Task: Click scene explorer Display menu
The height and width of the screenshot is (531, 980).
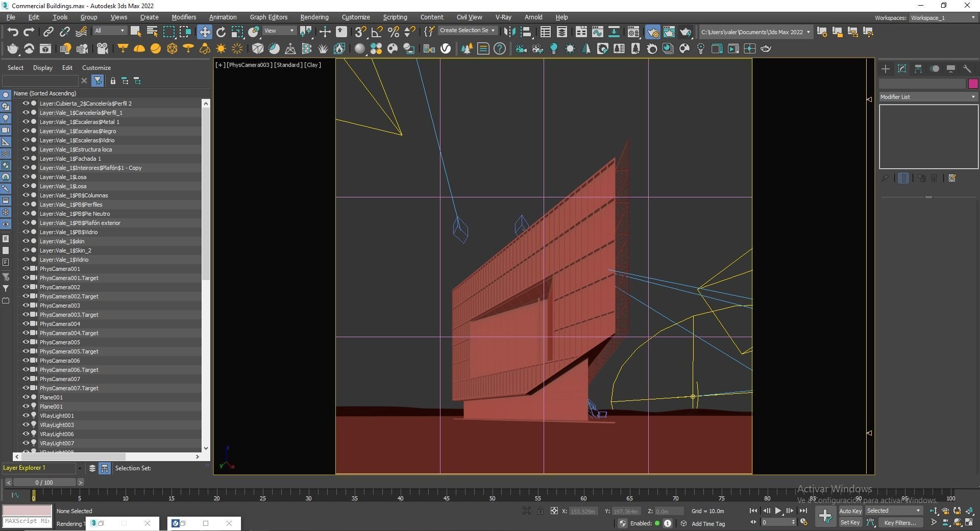Action: click(43, 67)
